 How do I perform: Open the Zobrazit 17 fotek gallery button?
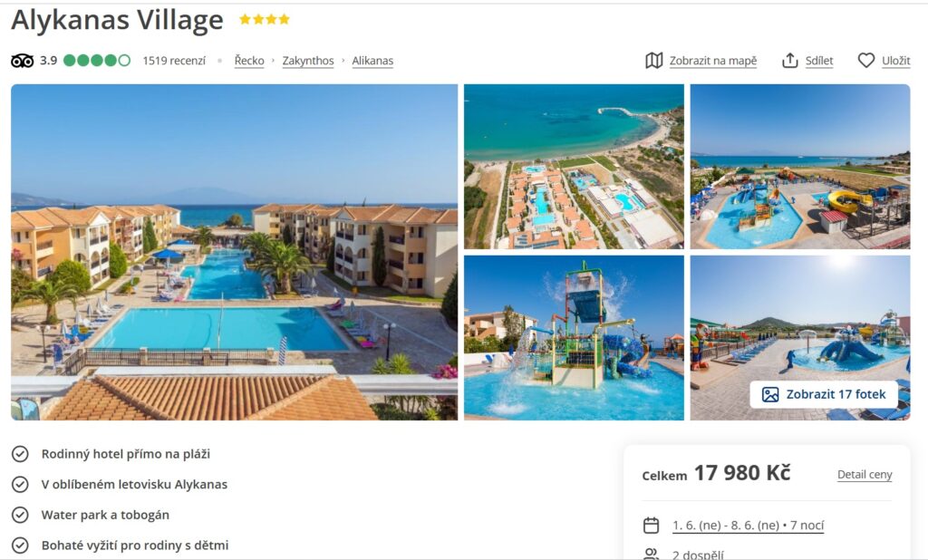click(x=824, y=394)
